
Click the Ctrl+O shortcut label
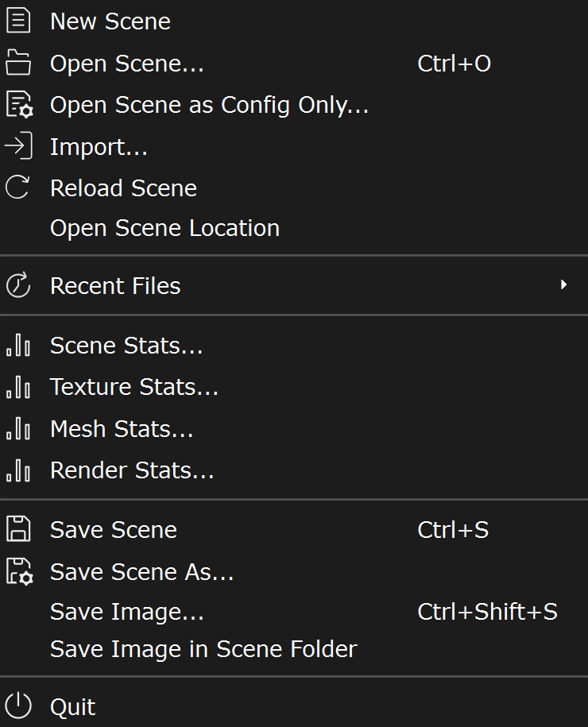coord(454,64)
